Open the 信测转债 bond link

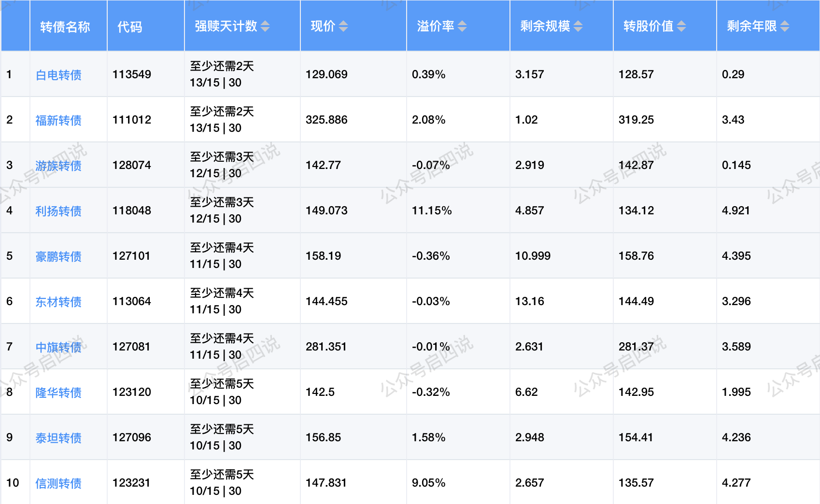tap(58, 483)
